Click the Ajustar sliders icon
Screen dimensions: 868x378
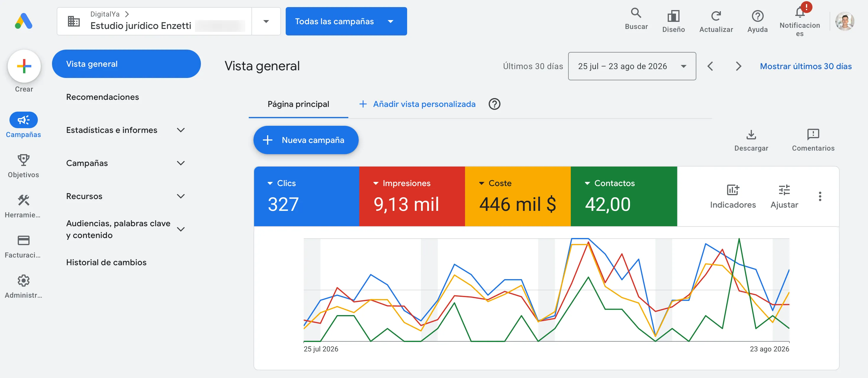784,190
